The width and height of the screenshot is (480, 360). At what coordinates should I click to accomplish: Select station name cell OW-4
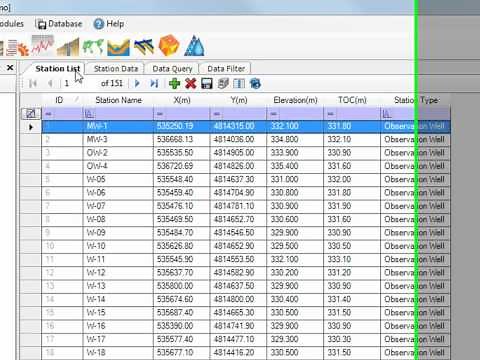pyautogui.click(x=118, y=166)
